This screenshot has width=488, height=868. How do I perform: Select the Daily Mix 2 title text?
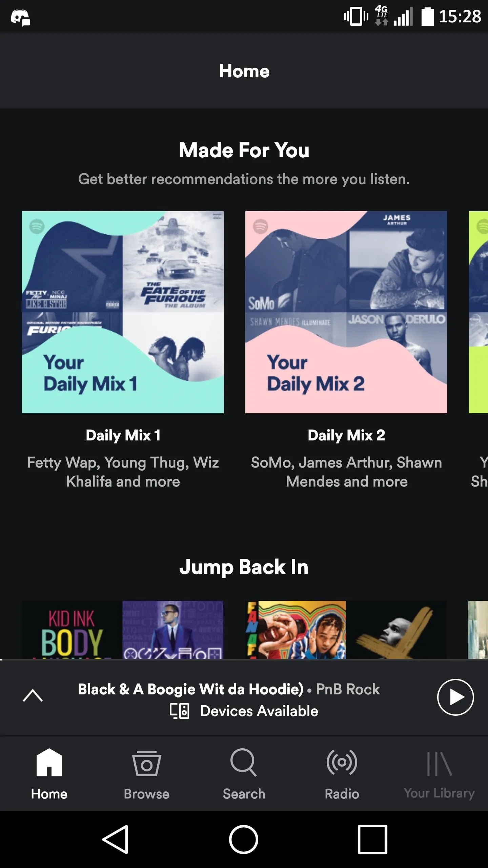pos(346,435)
